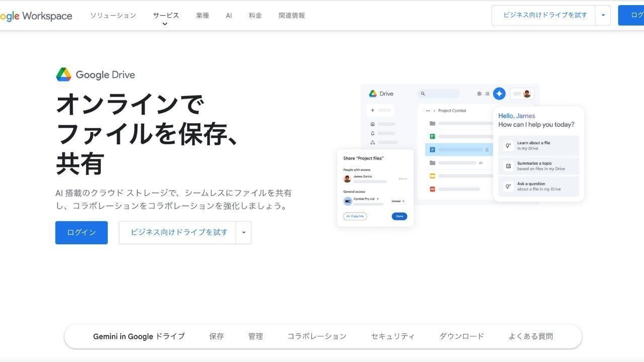Open the AI menu item
This screenshot has height=362, width=644.
coord(229,16)
